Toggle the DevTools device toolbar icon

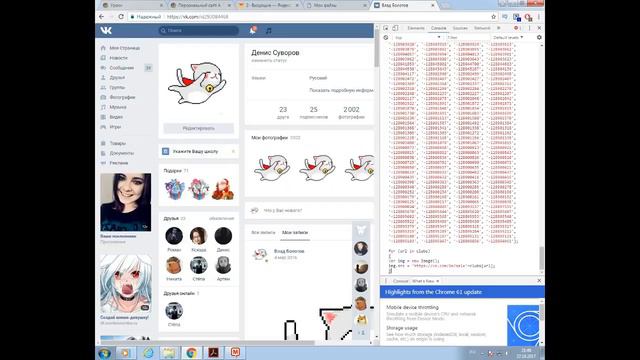tap(395, 28)
